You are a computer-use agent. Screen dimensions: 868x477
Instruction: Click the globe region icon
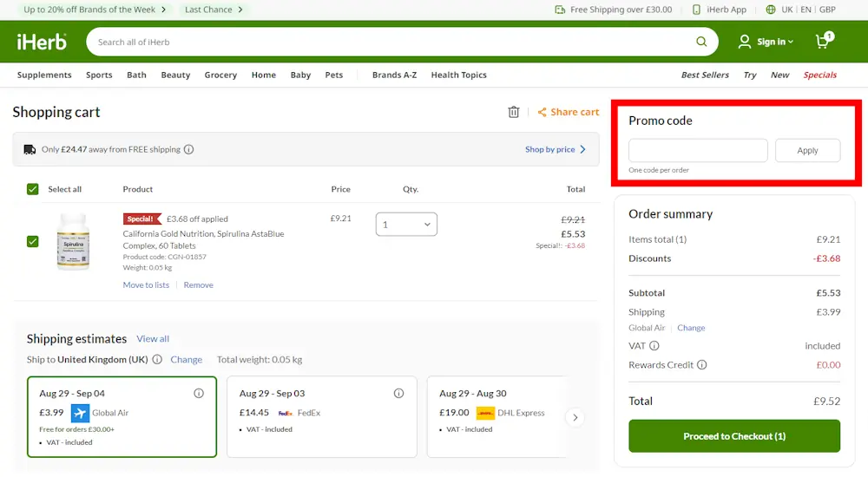click(x=771, y=10)
